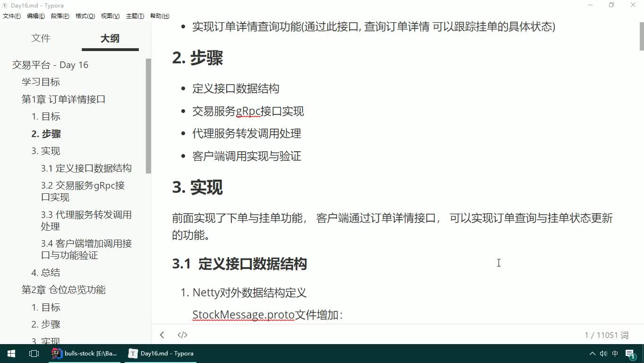The width and height of the screenshot is (644, 363).
Task: Click bullet '代理服务转发调用处理'
Action: [246, 133]
